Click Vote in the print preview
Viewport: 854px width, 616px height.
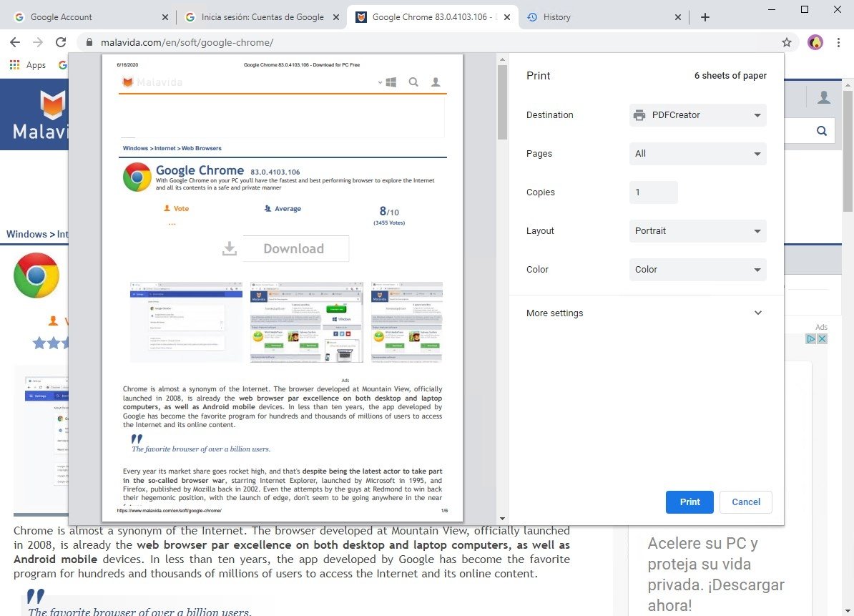coord(177,209)
